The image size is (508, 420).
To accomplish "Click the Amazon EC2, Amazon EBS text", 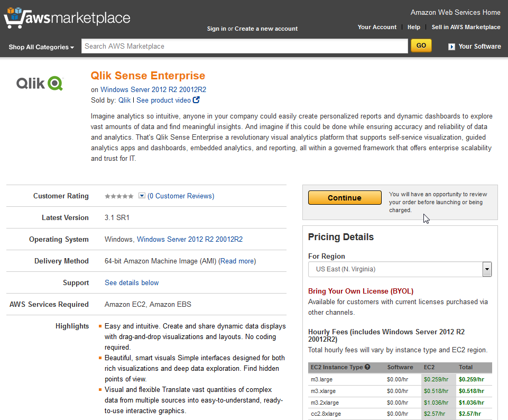I will pyautogui.click(x=147, y=304).
